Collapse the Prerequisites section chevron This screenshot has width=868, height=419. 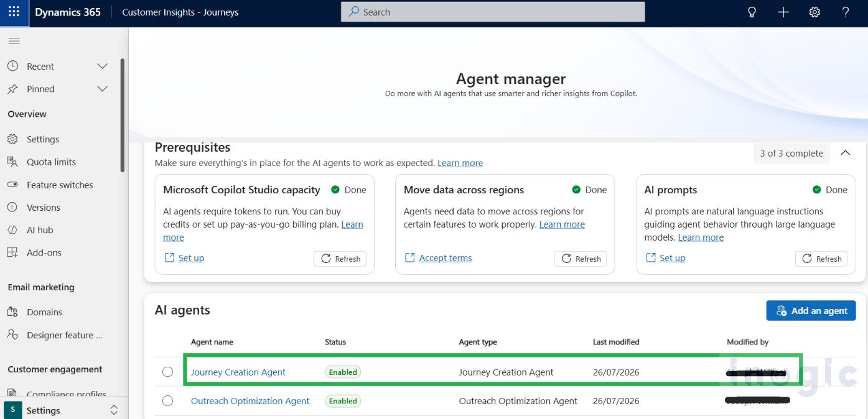click(x=846, y=153)
